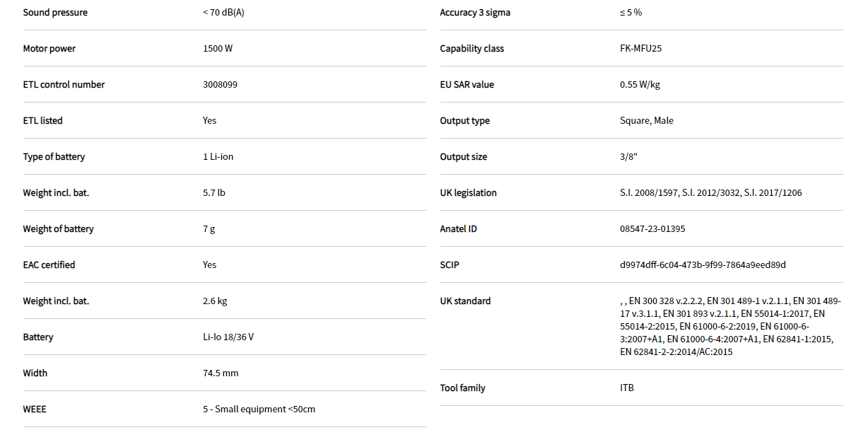Click the UK legislation S.I. references
The height and width of the screenshot is (430, 868).
(710, 193)
